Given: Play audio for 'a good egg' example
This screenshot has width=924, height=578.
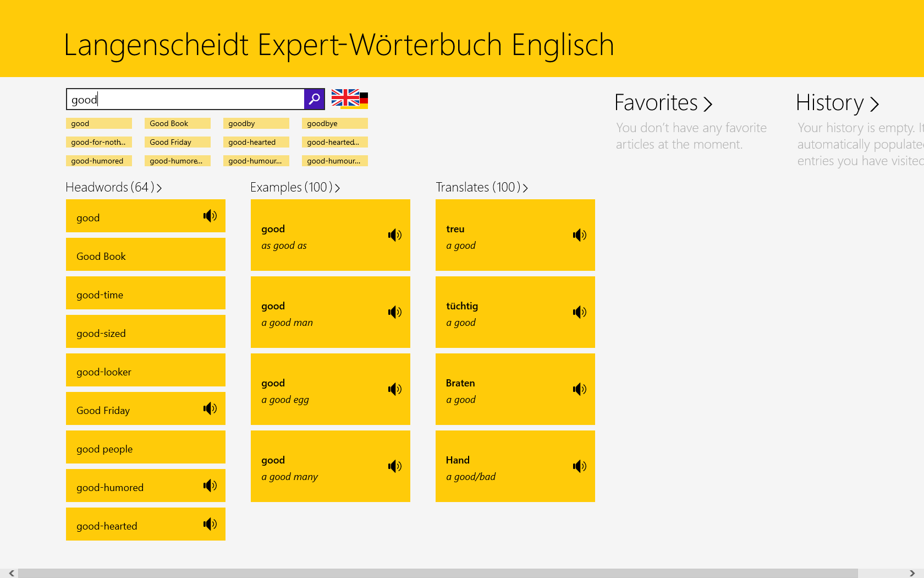Looking at the screenshot, I should click(x=394, y=390).
